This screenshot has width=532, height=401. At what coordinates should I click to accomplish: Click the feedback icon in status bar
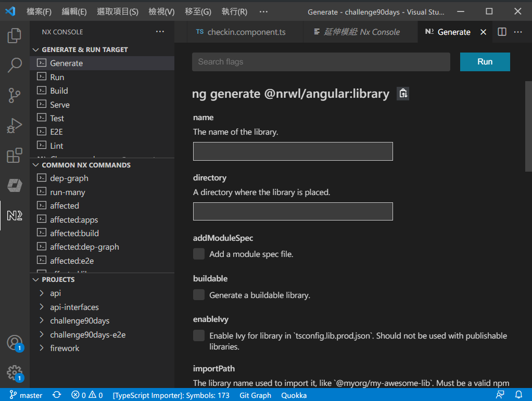tap(500, 395)
